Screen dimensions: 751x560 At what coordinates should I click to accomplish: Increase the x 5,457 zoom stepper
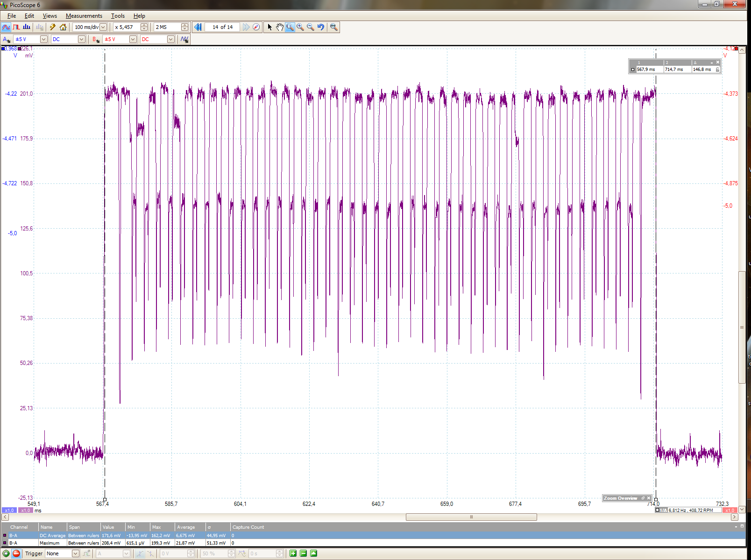144,25
